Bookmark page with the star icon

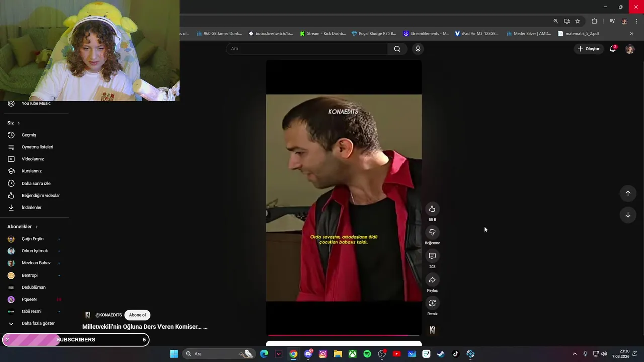point(578,21)
